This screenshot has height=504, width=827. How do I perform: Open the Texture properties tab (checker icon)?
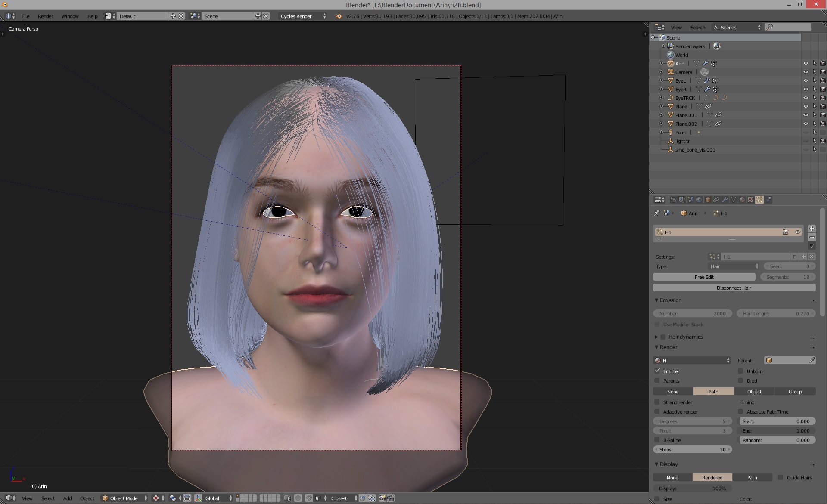[751, 200]
